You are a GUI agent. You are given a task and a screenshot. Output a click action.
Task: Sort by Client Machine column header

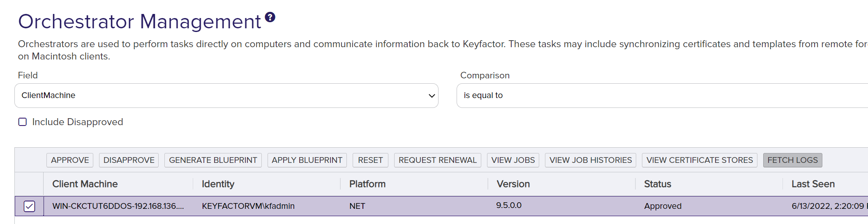point(85,184)
